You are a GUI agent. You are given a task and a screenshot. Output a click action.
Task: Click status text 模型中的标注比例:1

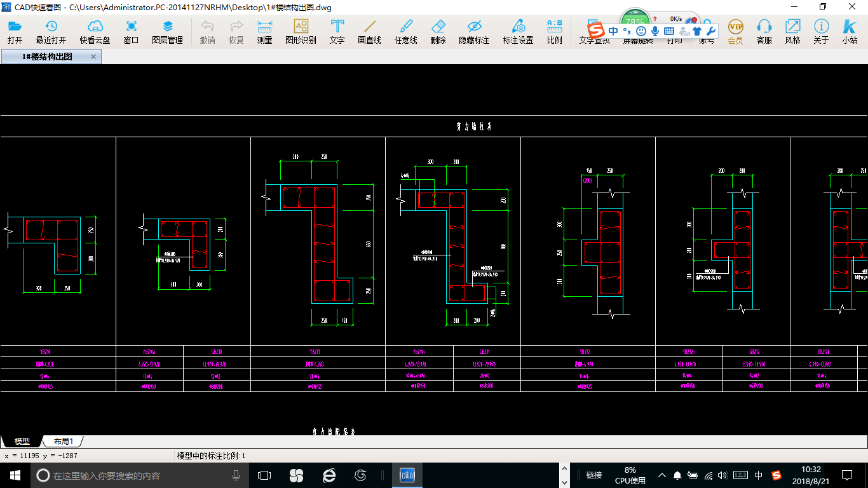[211, 456]
